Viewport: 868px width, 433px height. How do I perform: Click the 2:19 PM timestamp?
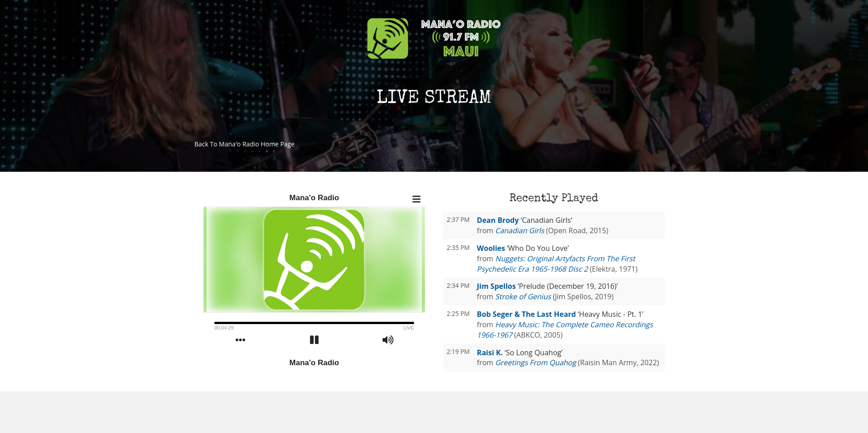click(x=458, y=352)
